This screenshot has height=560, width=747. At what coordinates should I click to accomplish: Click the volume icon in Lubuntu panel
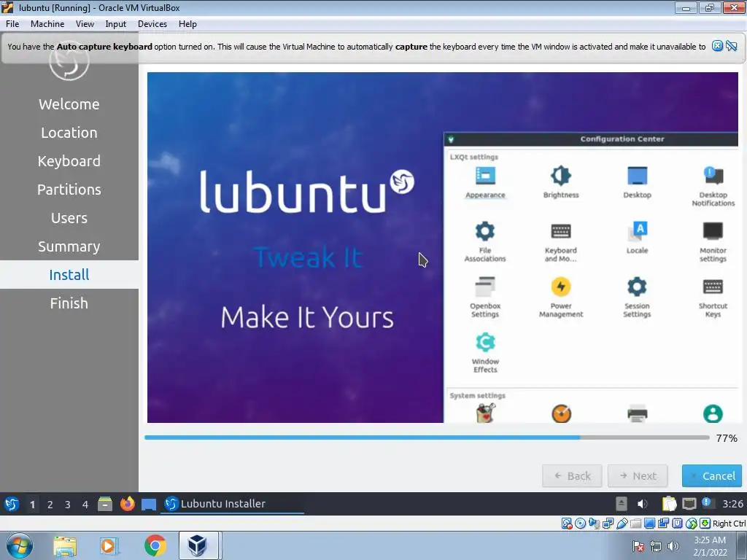[x=642, y=504]
